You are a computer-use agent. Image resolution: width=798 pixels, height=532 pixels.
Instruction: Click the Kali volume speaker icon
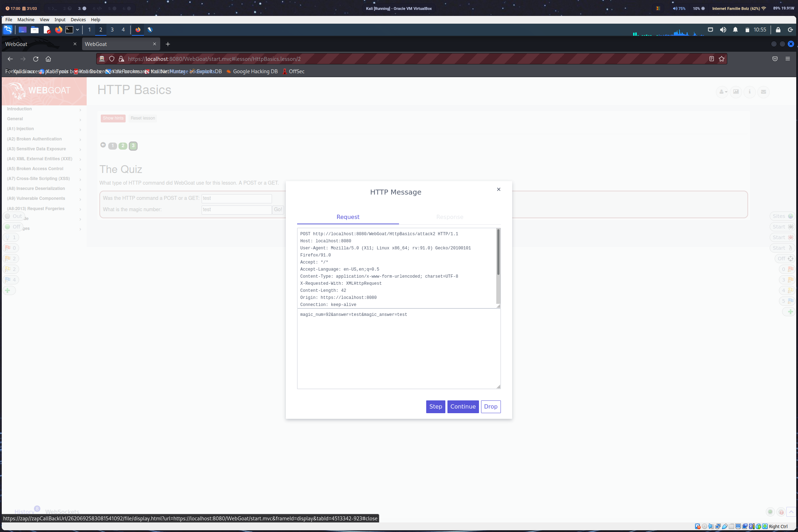pyautogui.click(x=723, y=30)
